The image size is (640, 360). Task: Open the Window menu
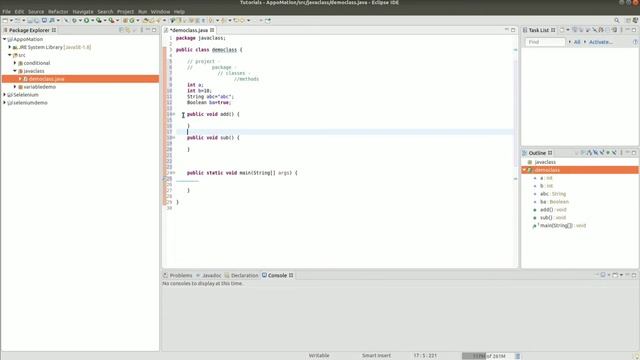pyautogui.click(x=160, y=11)
